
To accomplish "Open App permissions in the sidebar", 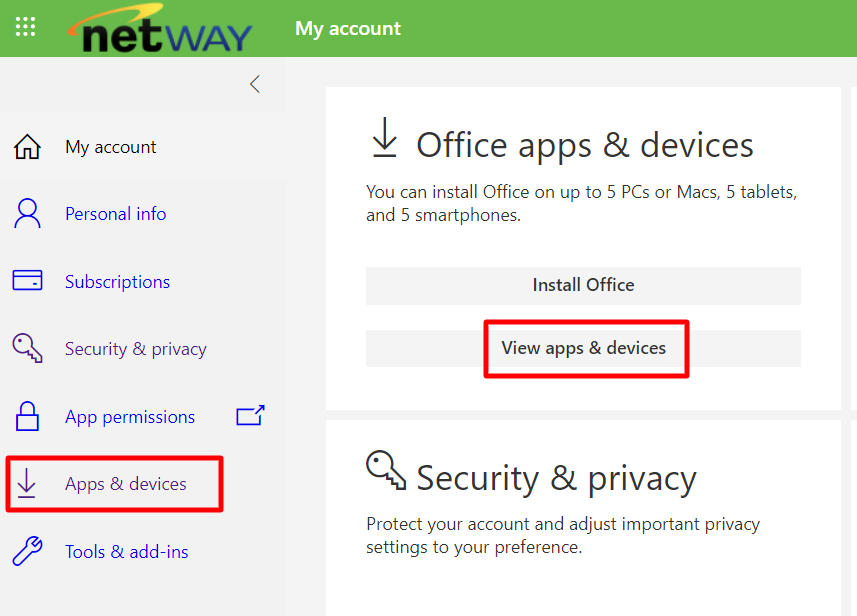I will coord(130,417).
